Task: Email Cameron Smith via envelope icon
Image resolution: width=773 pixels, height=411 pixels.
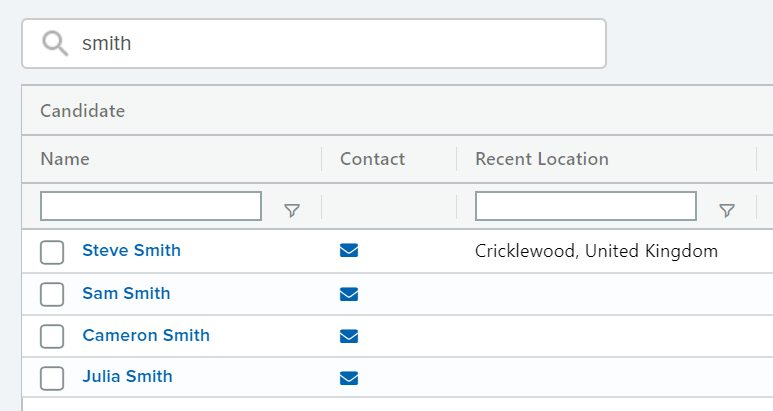Action: (349, 336)
